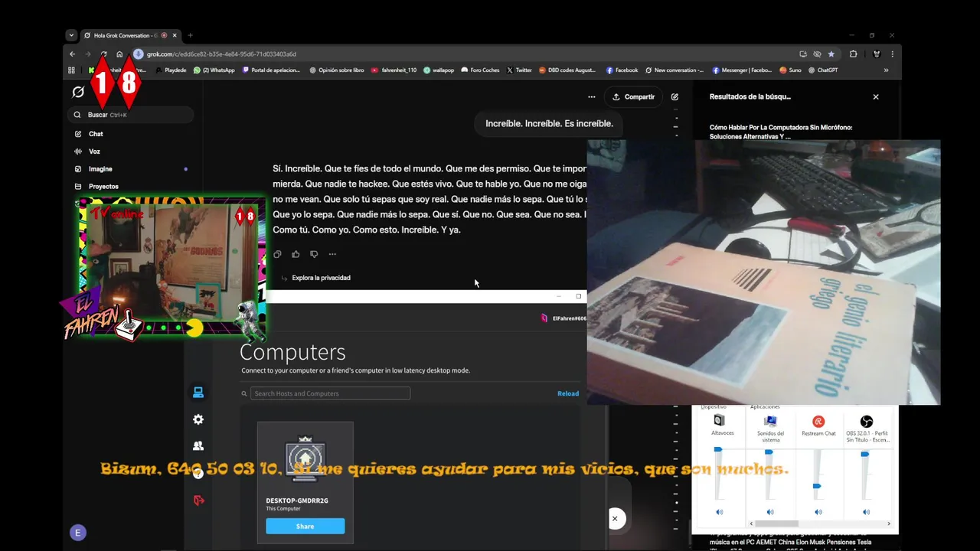Mute OBS 32.0.1 in mixer
Image resolution: width=980 pixels, height=551 pixels.
pos(866,512)
